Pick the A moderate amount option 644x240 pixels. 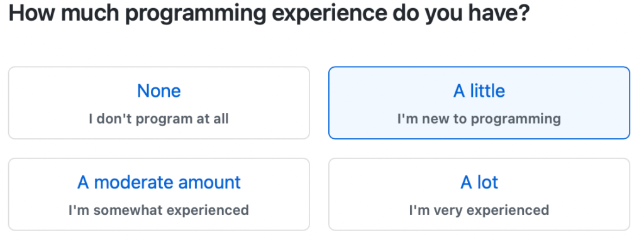pos(158,194)
